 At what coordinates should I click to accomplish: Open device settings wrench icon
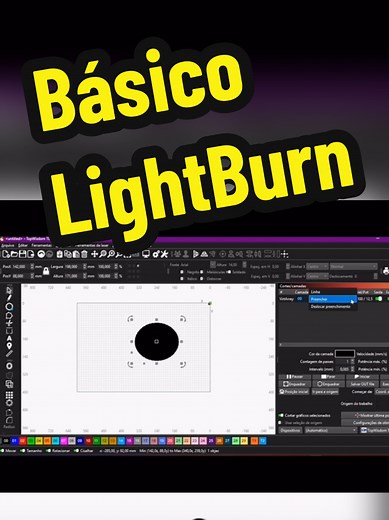[164, 254]
